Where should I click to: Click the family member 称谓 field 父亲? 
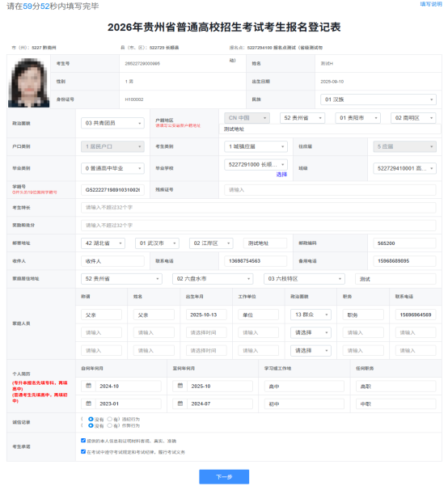click(x=101, y=315)
